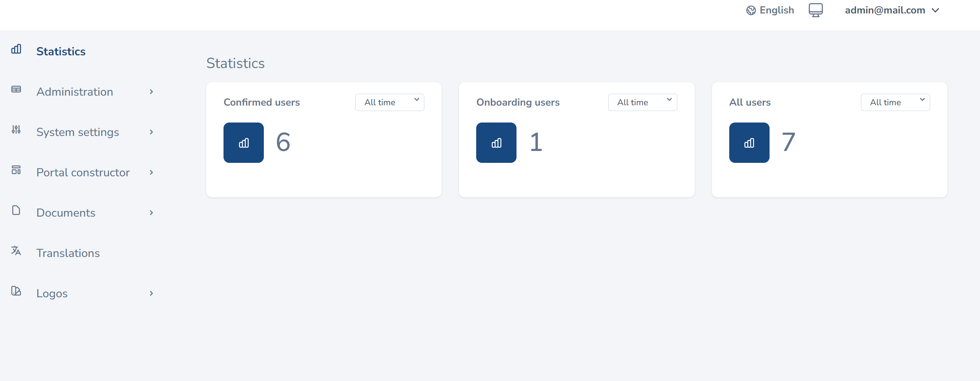The image size is (980, 381).
Task: Open the Onboarding users time range dropdown
Action: click(642, 103)
